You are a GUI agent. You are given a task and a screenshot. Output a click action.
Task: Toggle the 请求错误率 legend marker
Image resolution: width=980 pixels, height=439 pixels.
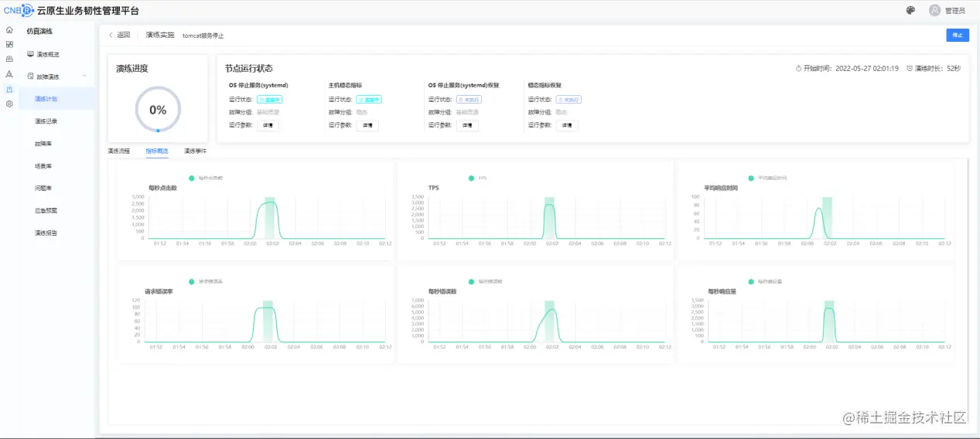click(192, 281)
